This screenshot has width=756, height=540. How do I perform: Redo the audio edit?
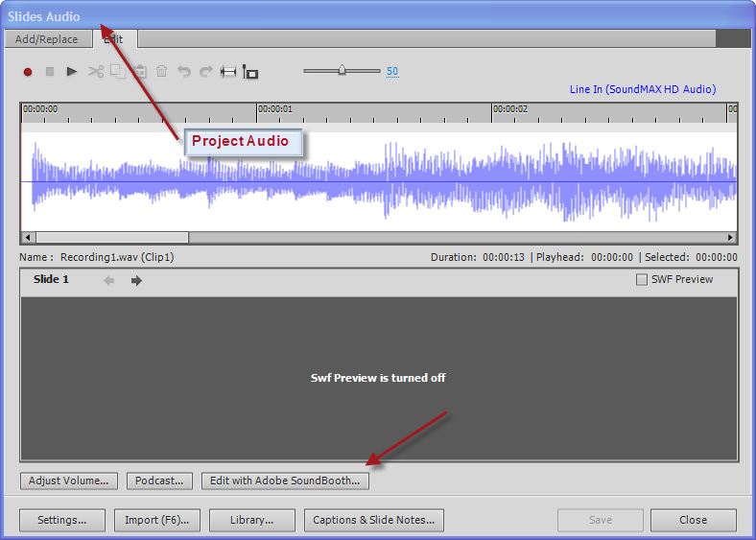205,72
